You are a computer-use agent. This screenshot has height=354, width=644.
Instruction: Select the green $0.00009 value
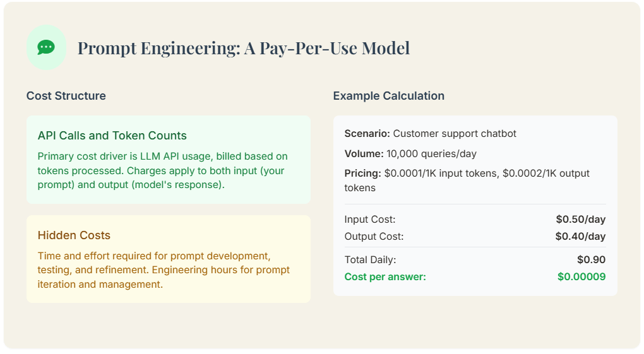pos(581,276)
